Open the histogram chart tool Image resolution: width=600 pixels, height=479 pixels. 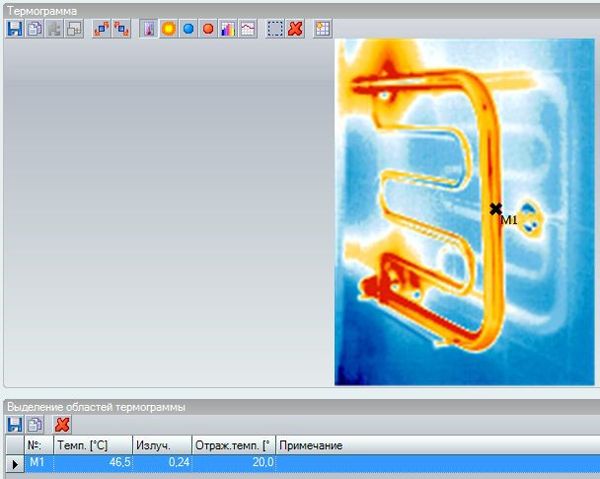[x=228, y=29]
